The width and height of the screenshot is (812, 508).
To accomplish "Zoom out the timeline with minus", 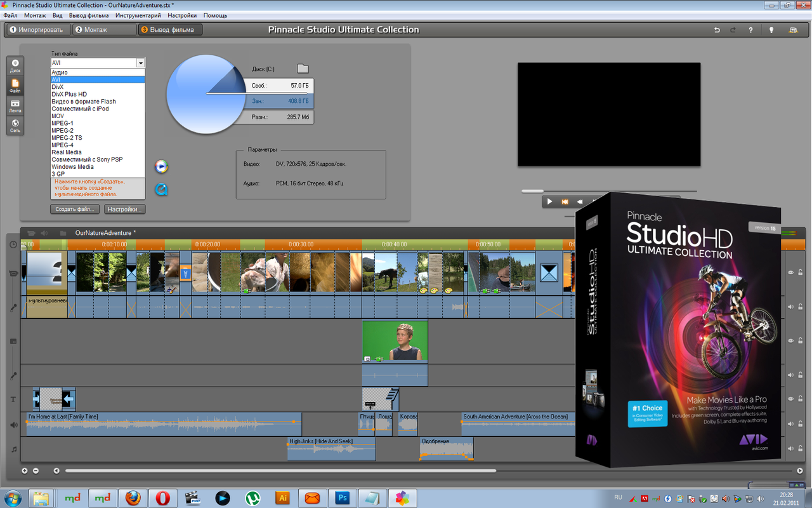I will click(x=36, y=471).
